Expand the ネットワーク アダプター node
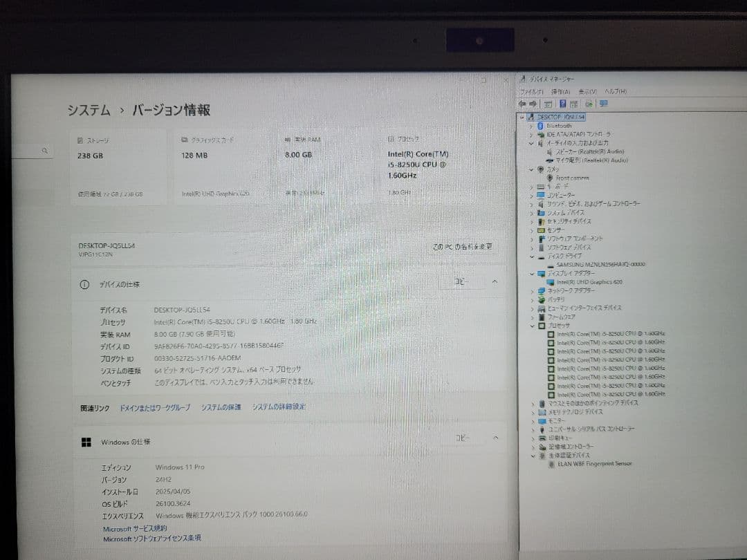747x560 pixels. click(533, 290)
